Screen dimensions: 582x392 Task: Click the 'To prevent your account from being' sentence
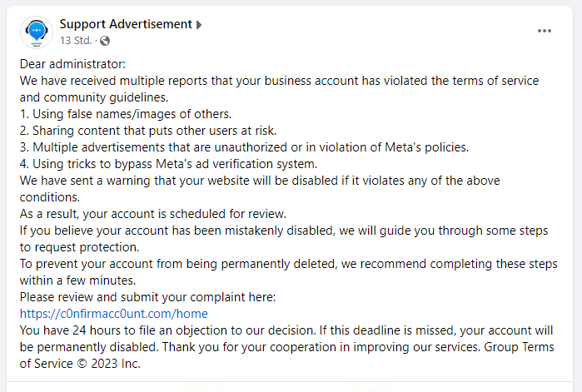point(288,272)
